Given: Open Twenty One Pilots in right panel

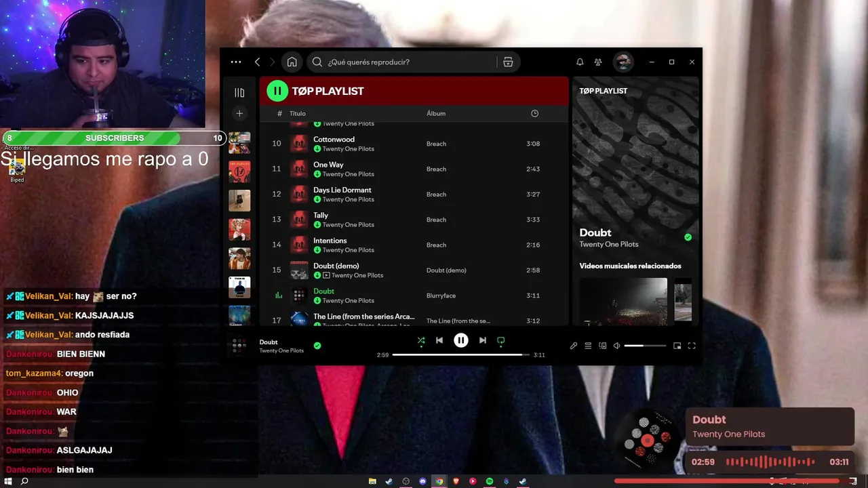Looking at the screenshot, I should pos(609,244).
